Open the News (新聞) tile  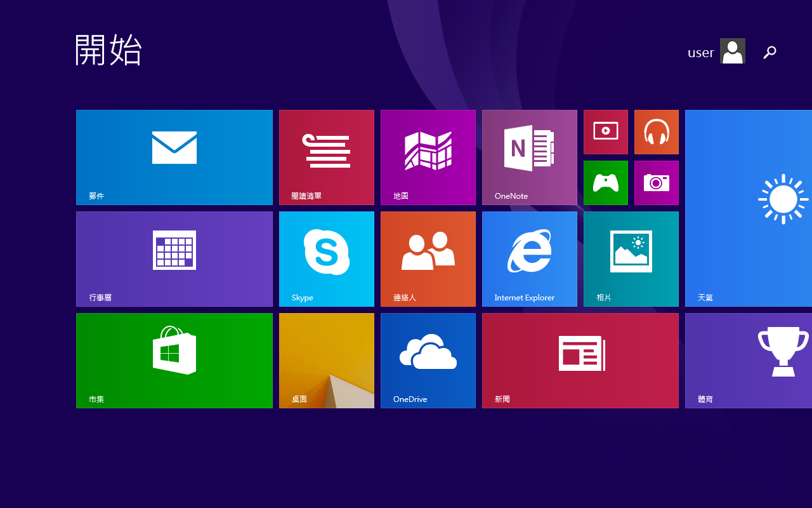pyautogui.click(x=580, y=361)
